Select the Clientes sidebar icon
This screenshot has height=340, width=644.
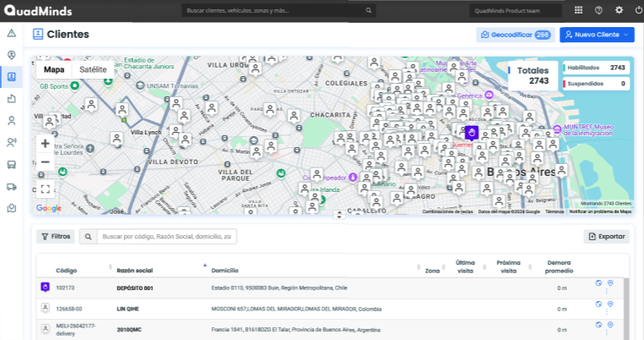click(12, 77)
